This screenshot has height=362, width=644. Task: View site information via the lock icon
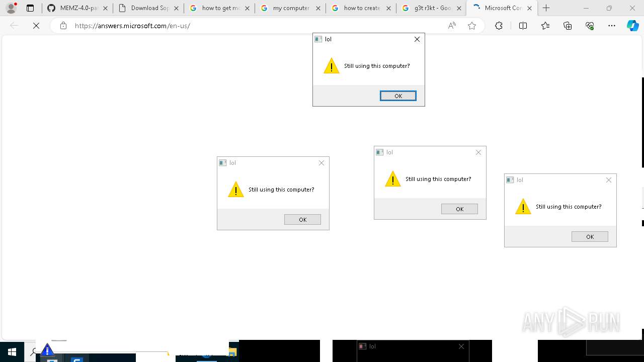(x=63, y=26)
